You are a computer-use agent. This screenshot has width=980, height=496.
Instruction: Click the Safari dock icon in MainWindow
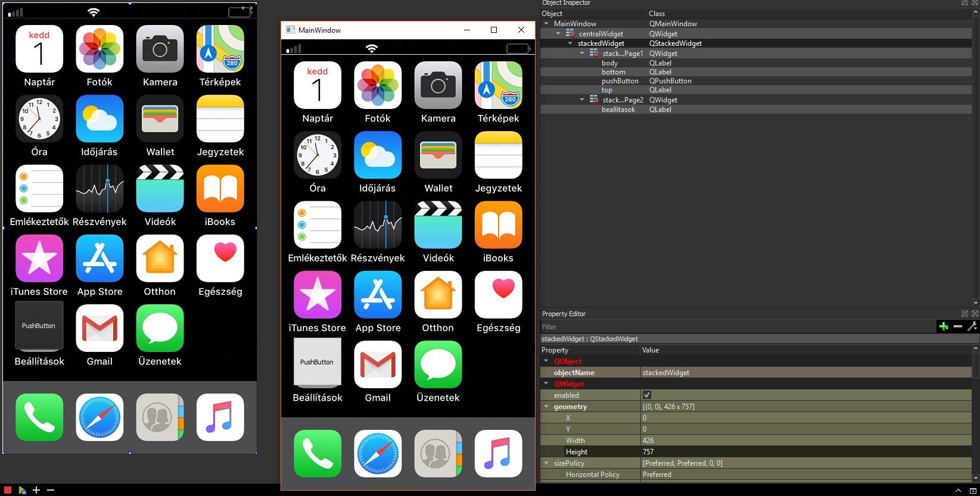(378, 454)
